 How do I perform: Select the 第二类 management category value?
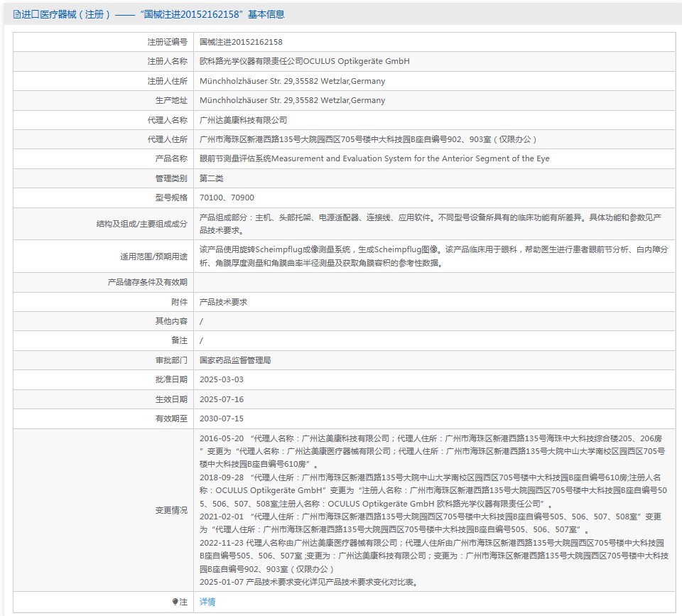tap(211, 178)
